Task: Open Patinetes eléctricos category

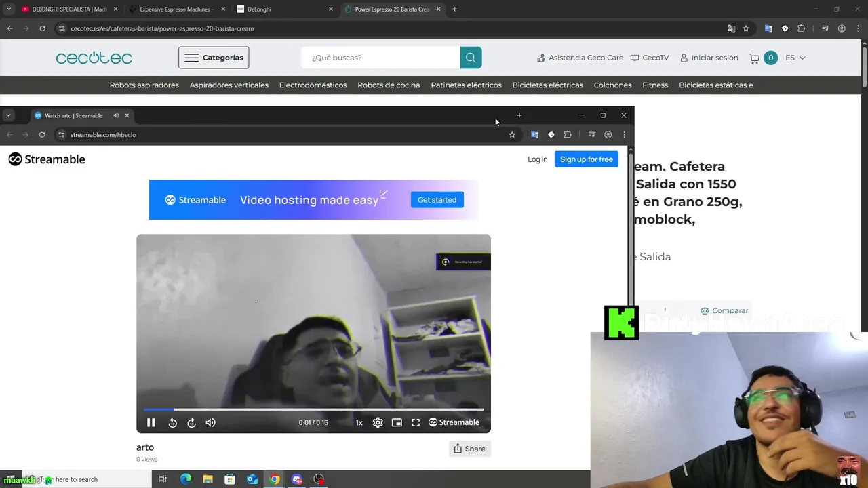Action: point(467,85)
